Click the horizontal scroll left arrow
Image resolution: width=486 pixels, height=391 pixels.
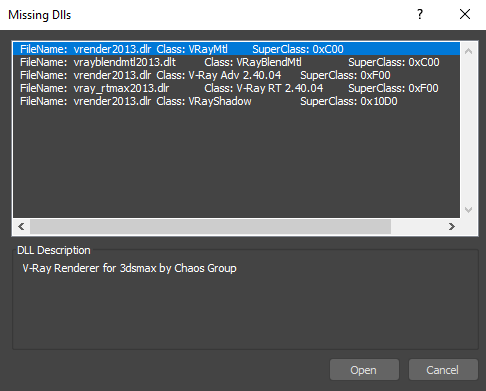21,227
